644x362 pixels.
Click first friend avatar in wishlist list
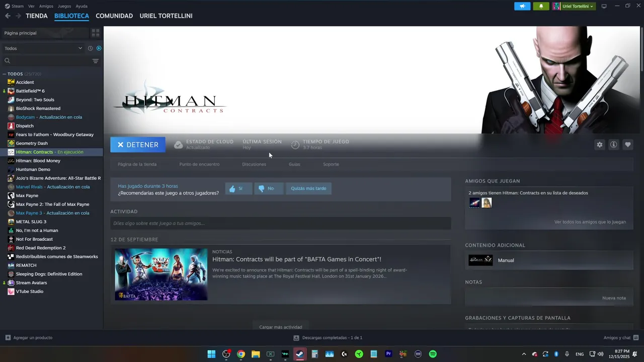point(474,203)
